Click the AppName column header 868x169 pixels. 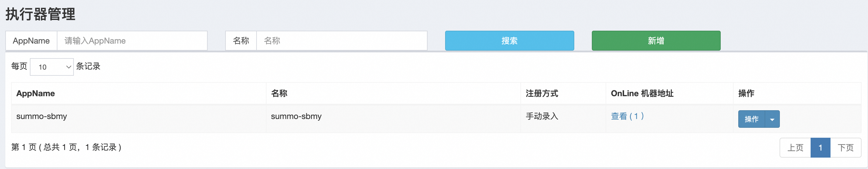point(36,93)
